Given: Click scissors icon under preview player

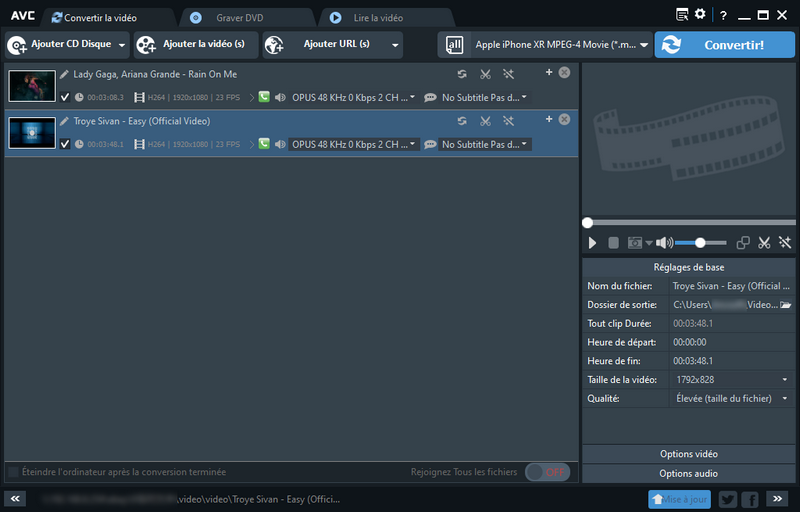Looking at the screenshot, I should tap(764, 243).
